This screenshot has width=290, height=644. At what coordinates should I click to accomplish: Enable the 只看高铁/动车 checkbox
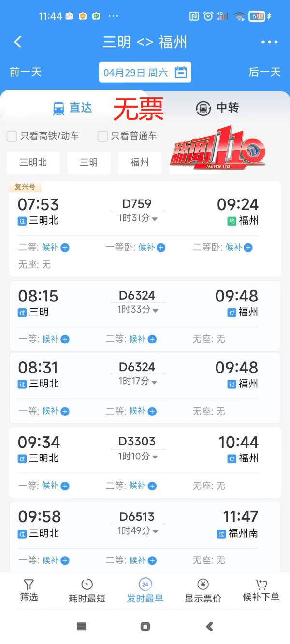coord(12,136)
